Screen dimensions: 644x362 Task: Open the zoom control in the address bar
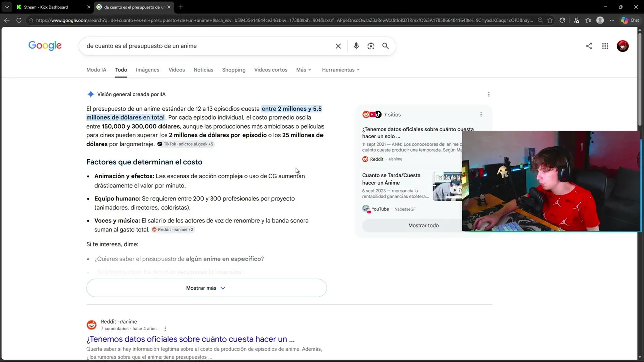(540, 20)
